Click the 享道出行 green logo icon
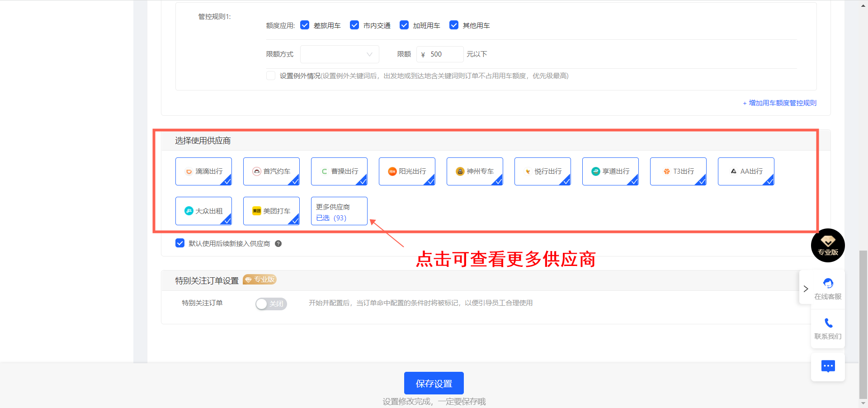868x408 pixels. click(596, 171)
